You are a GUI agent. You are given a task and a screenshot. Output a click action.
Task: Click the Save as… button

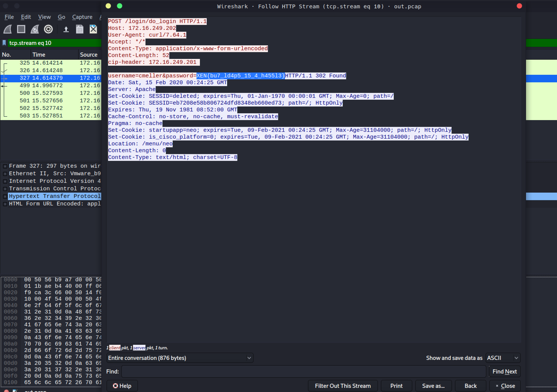point(433,386)
